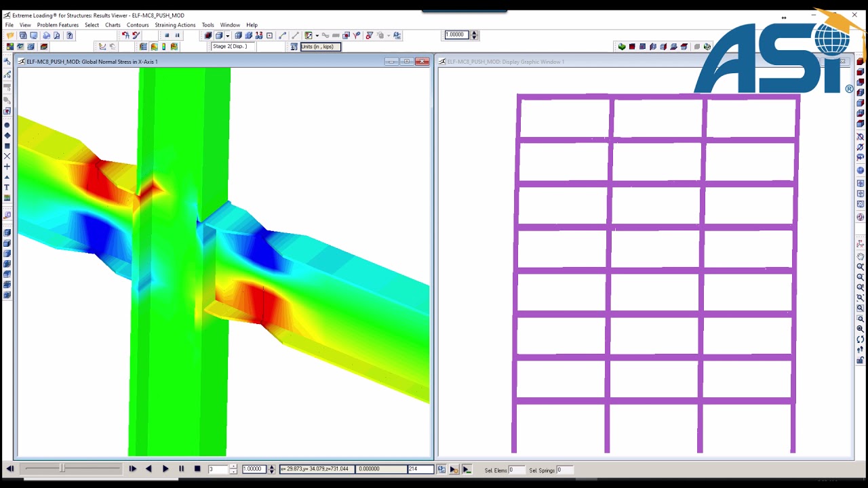The height and width of the screenshot is (488, 868).
Task: Open the File menu
Action: point(9,25)
